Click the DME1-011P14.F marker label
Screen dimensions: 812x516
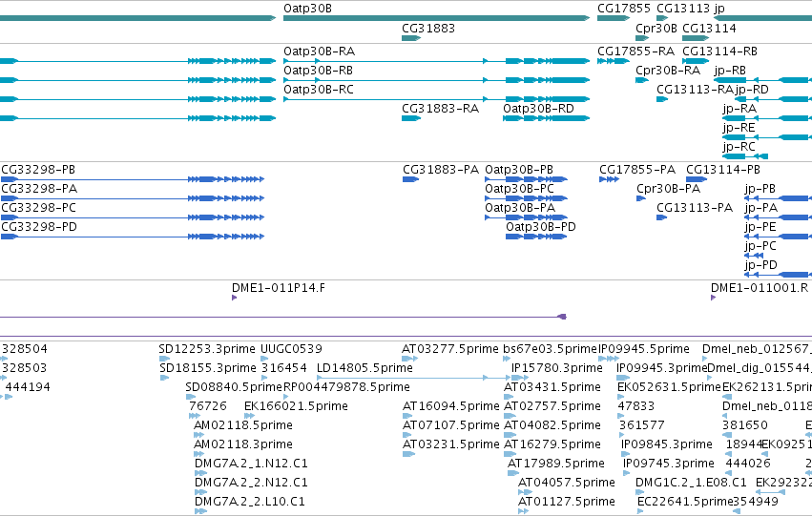(x=279, y=288)
